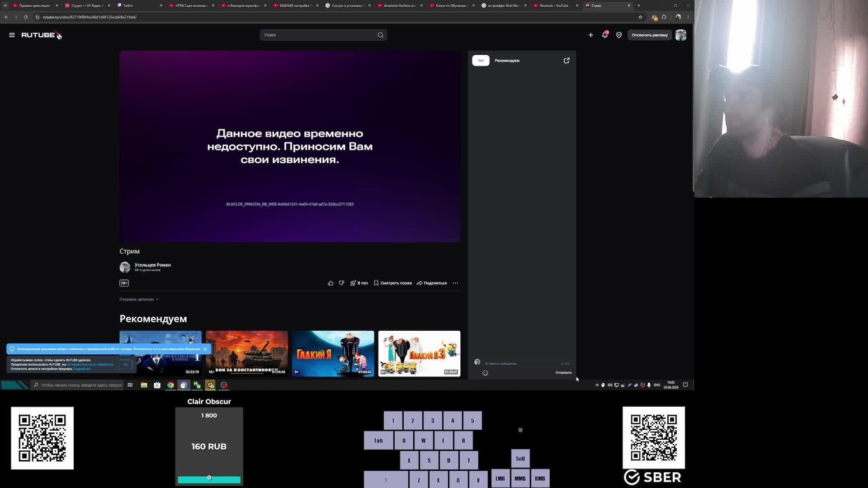The height and width of the screenshot is (488, 868).
Task: Click the Поделиться share button
Action: 432,283
